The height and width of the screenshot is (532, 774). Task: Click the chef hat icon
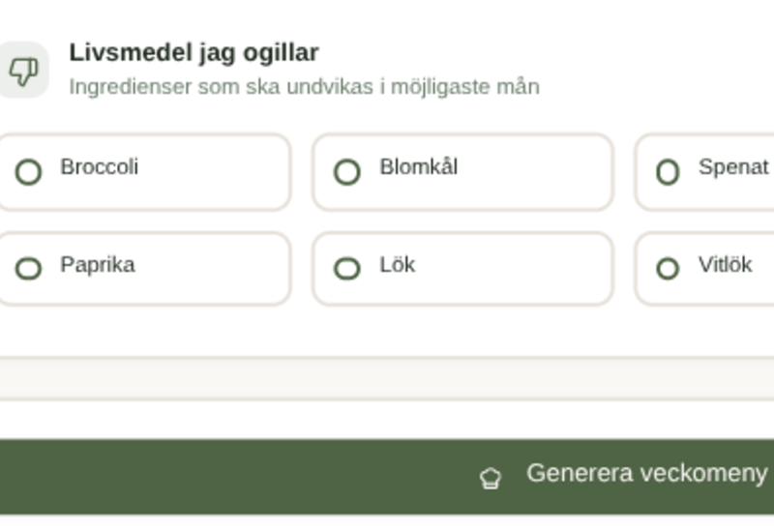(491, 477)
